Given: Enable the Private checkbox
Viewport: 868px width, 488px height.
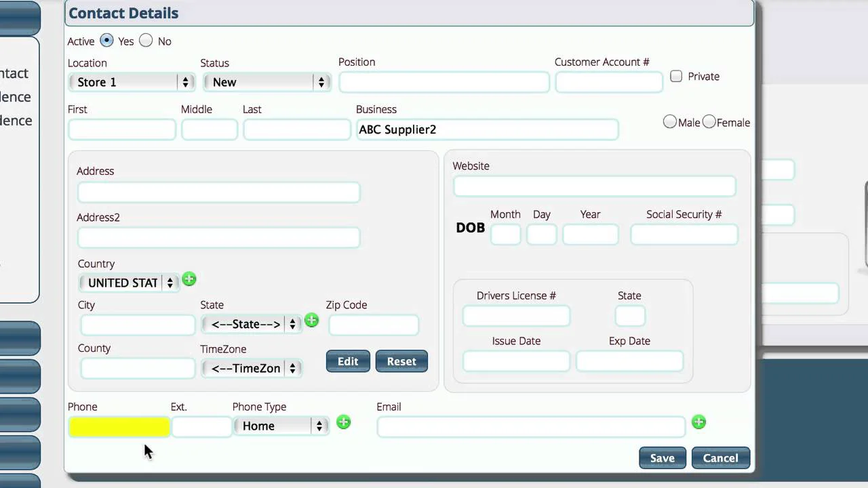Looking at the screenshot, I should tap(676, 76).
